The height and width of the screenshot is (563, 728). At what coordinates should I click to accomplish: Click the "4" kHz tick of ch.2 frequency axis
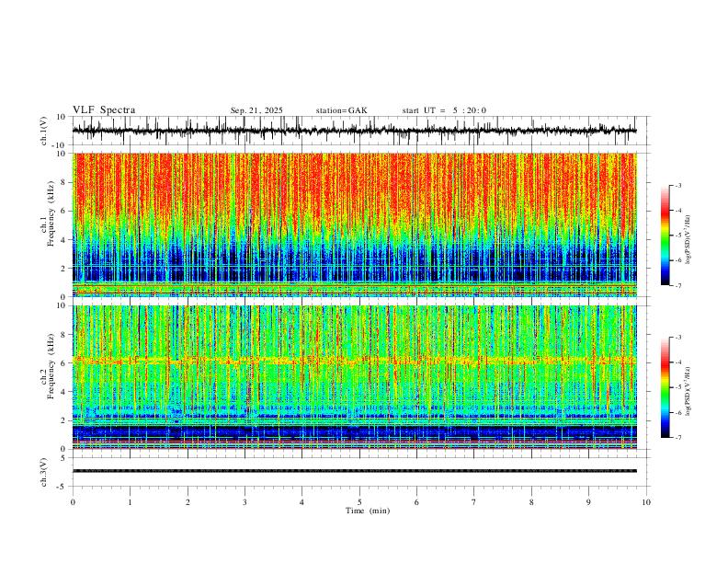coord(63,392)
